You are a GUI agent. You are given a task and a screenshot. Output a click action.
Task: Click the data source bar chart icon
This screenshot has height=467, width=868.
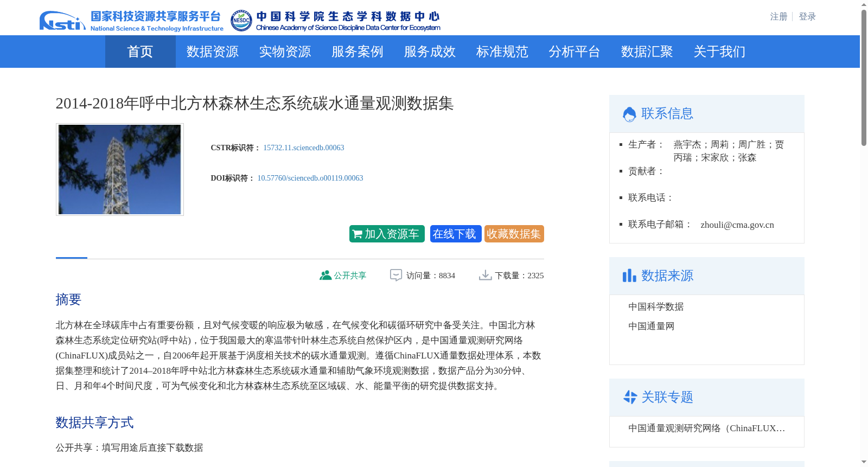pos(629,276)
